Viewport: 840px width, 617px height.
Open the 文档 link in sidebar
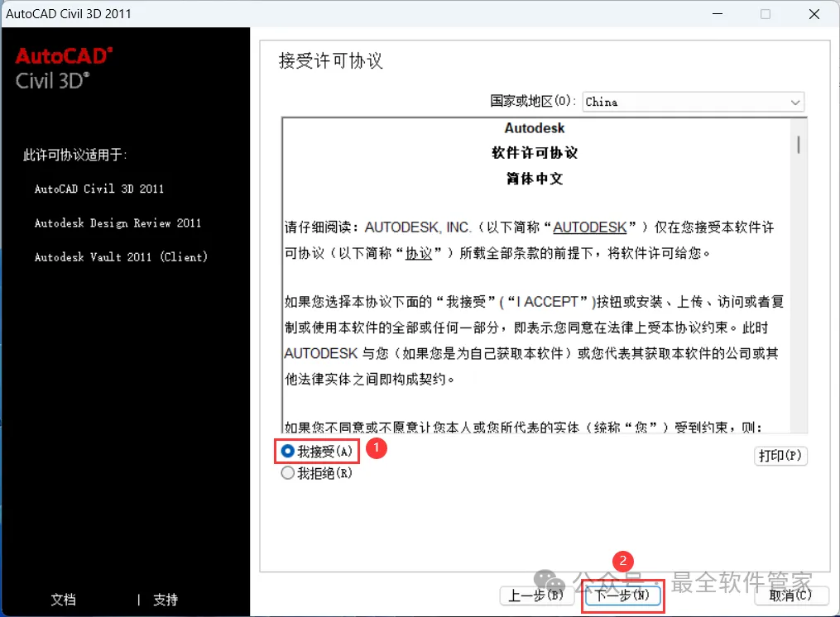(63, 600)
